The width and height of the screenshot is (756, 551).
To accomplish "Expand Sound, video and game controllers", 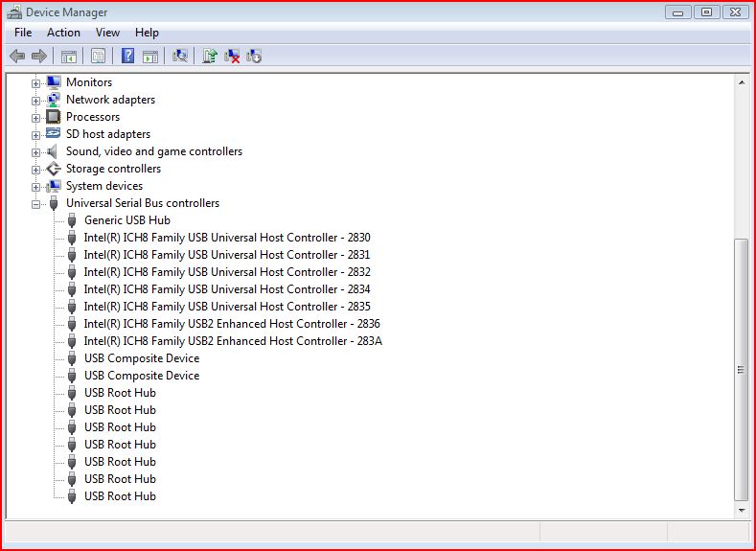I will coord(35,152).
